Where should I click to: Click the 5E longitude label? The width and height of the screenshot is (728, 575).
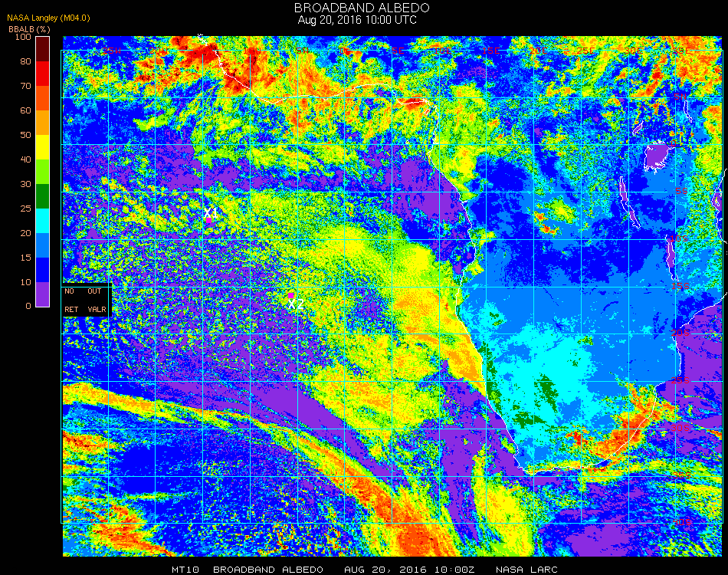(x=398, y=50)
